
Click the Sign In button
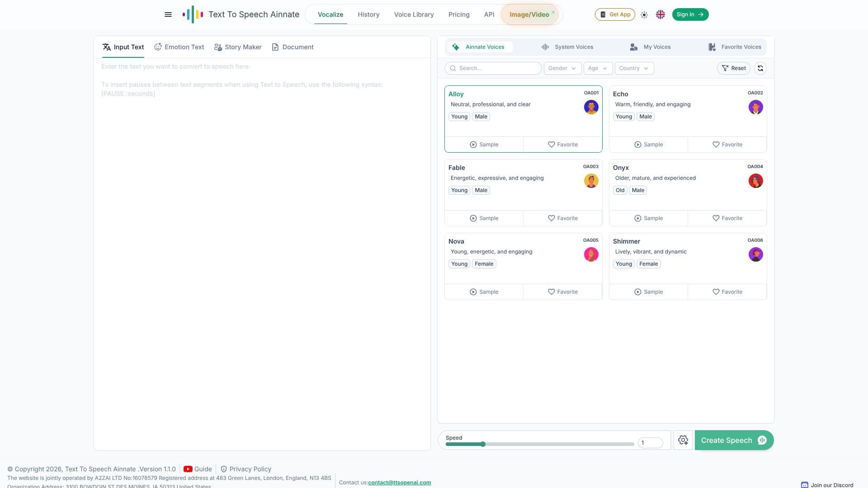(690, 14)
